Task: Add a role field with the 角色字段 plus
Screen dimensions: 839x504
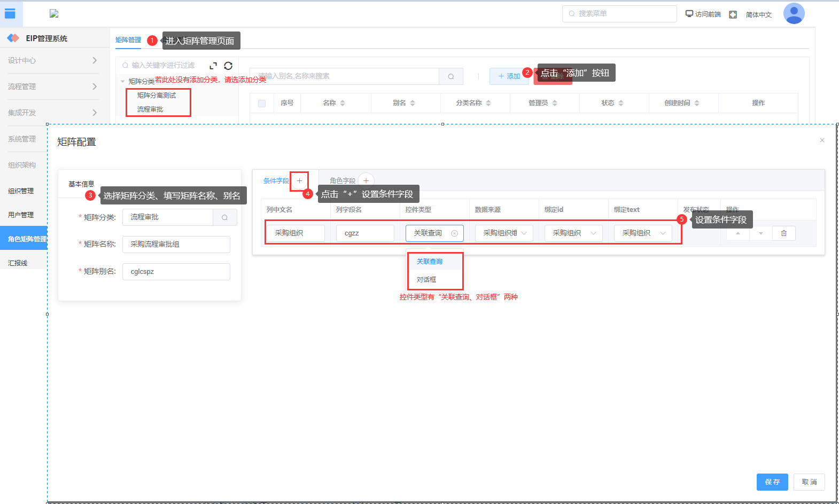Action: (x=366, y=181)
